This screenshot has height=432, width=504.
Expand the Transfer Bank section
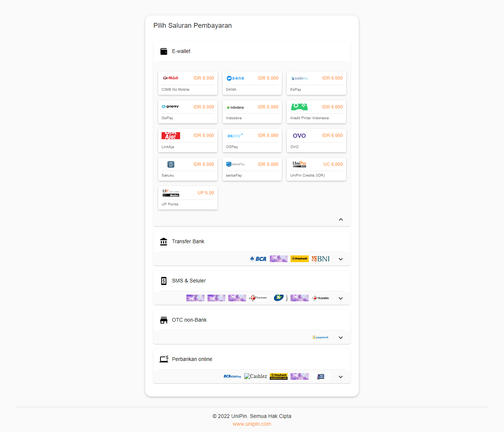(x=341, y=259)
